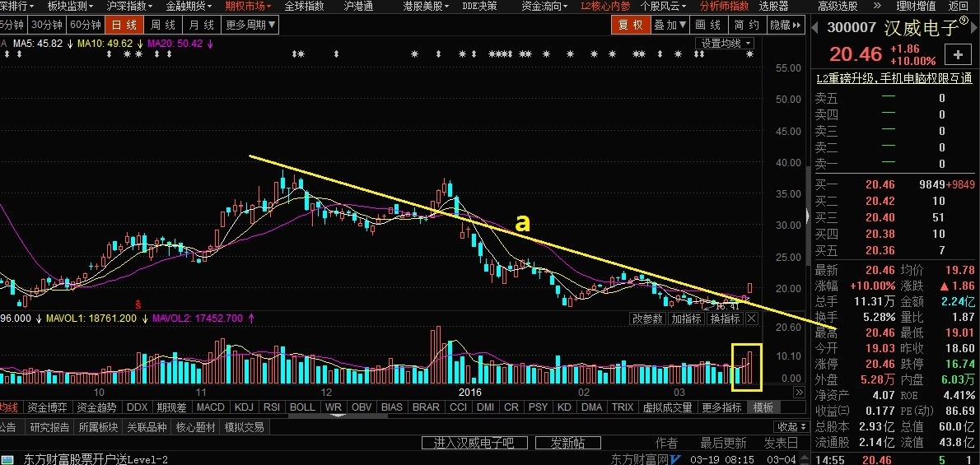This screenshot has height=465, width=980.
Task: Collapse quote side panel via divider arrow handle
Action: pos(808,216)
